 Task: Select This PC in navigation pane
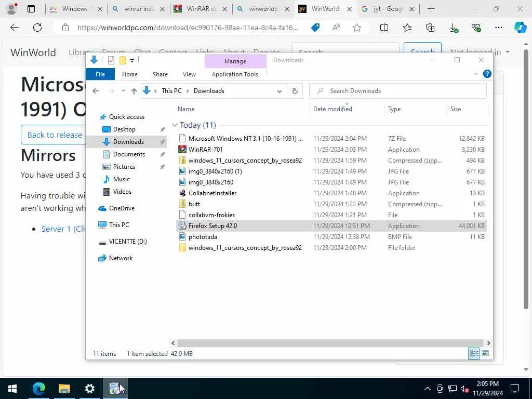[x=119, y=225]
